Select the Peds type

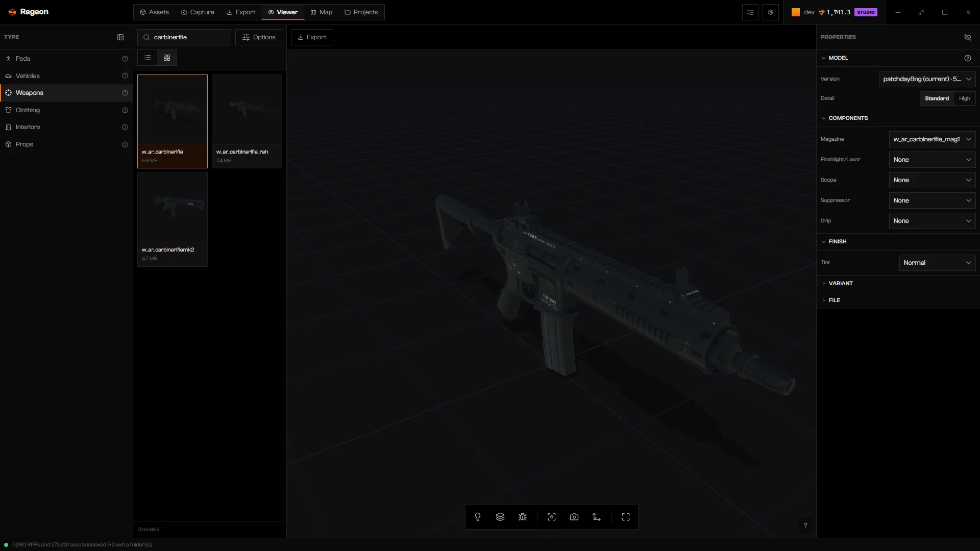pos(66,59)
